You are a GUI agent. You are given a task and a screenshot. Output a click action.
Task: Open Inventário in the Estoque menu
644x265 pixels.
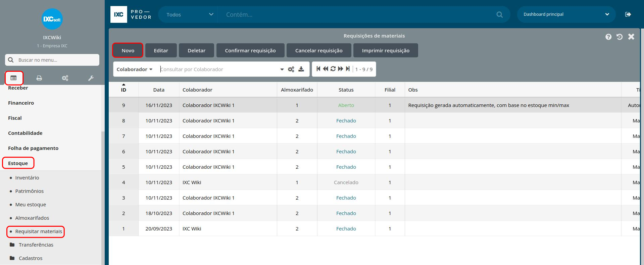(x=27, y=178)
